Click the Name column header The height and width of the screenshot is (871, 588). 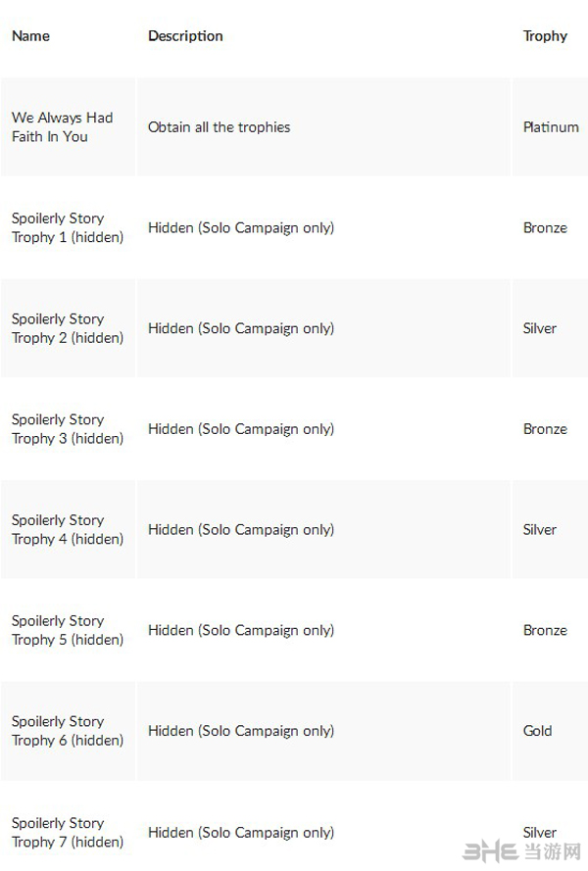30,36
